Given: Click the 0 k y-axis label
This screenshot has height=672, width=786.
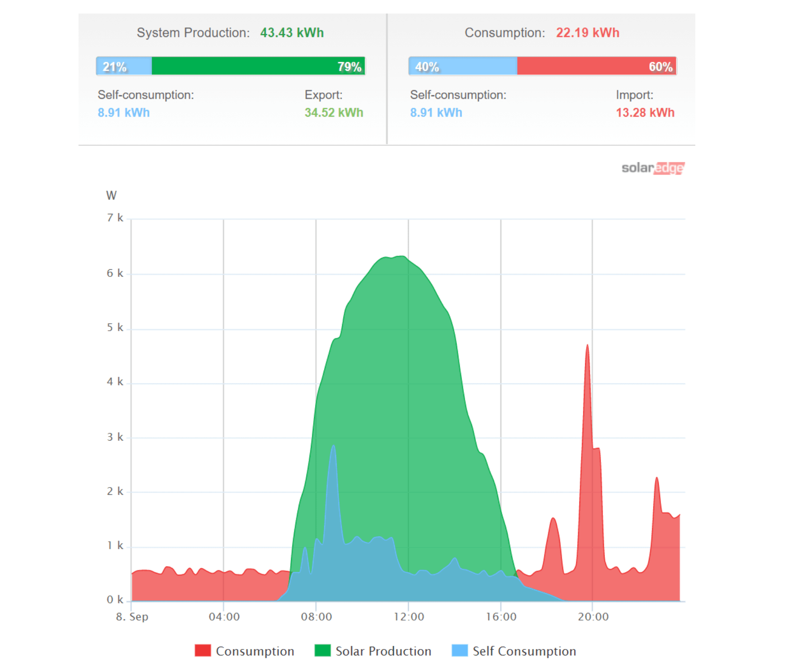Looking at the screenshot, I should (115, 600).
